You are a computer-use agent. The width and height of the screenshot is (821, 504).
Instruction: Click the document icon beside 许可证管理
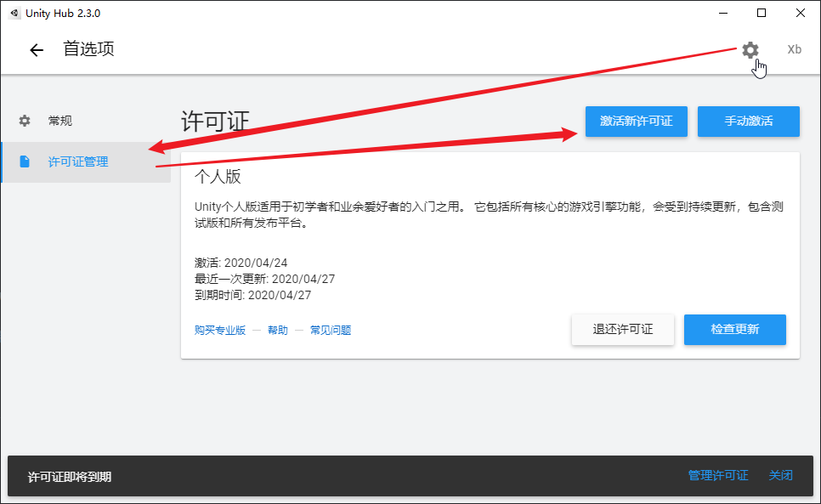coord(24,162)
